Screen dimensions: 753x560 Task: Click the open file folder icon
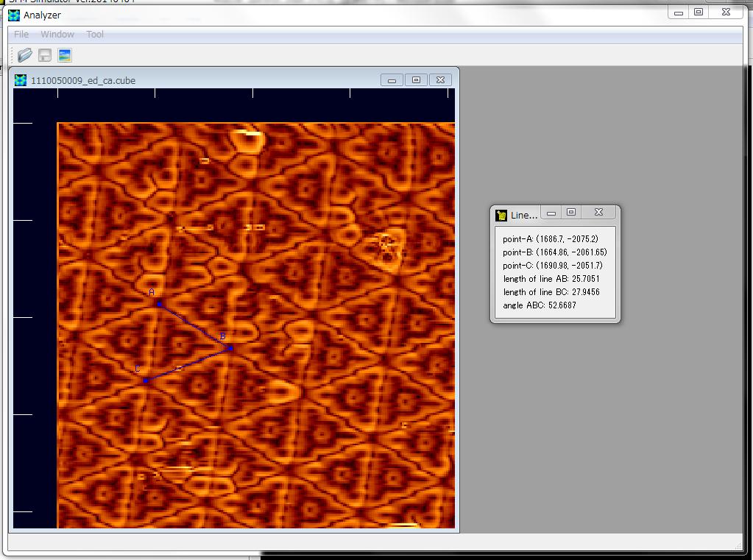pyautogui.click(x=24, y=55)
